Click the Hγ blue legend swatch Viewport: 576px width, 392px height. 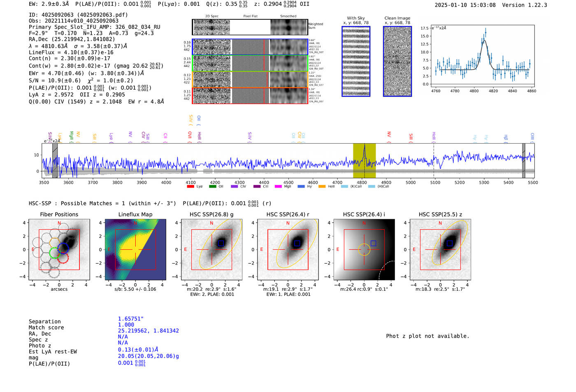[x=301, y=186]
